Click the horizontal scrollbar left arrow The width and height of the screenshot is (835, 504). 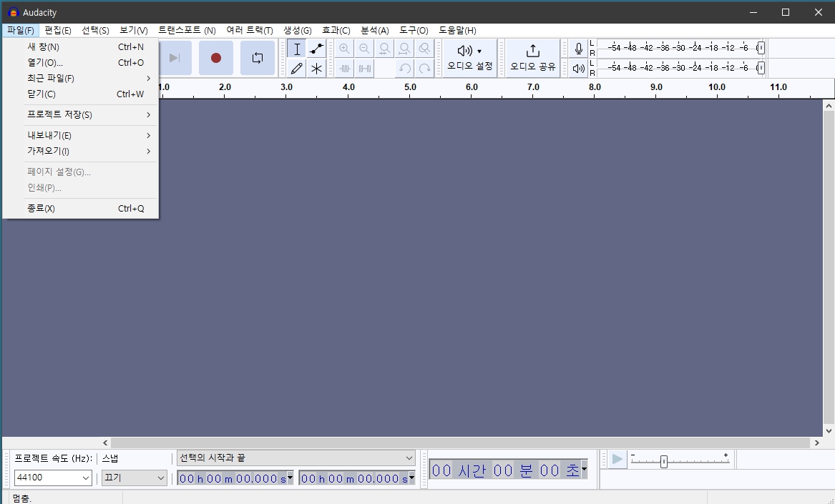click(x=105, y=443)
